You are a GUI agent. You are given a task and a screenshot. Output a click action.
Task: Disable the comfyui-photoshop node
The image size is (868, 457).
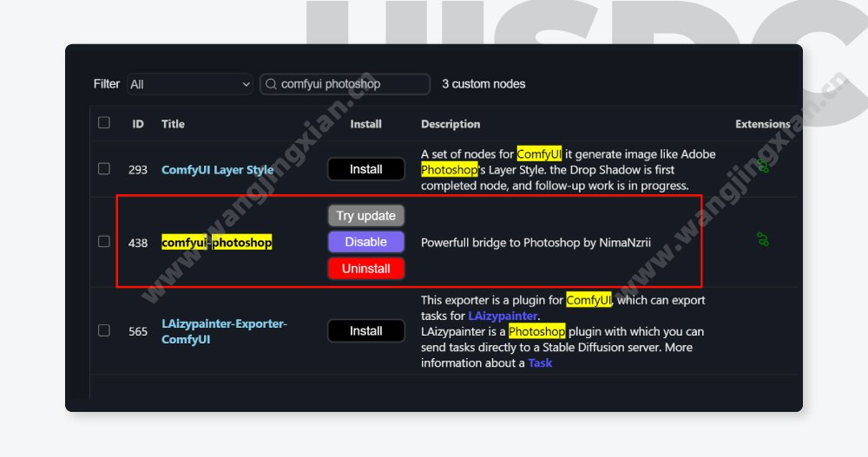coord(366,242)
